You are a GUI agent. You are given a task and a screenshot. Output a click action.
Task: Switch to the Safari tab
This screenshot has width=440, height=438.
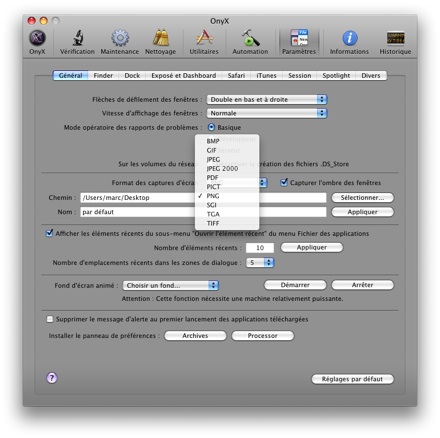coord(236,76)
